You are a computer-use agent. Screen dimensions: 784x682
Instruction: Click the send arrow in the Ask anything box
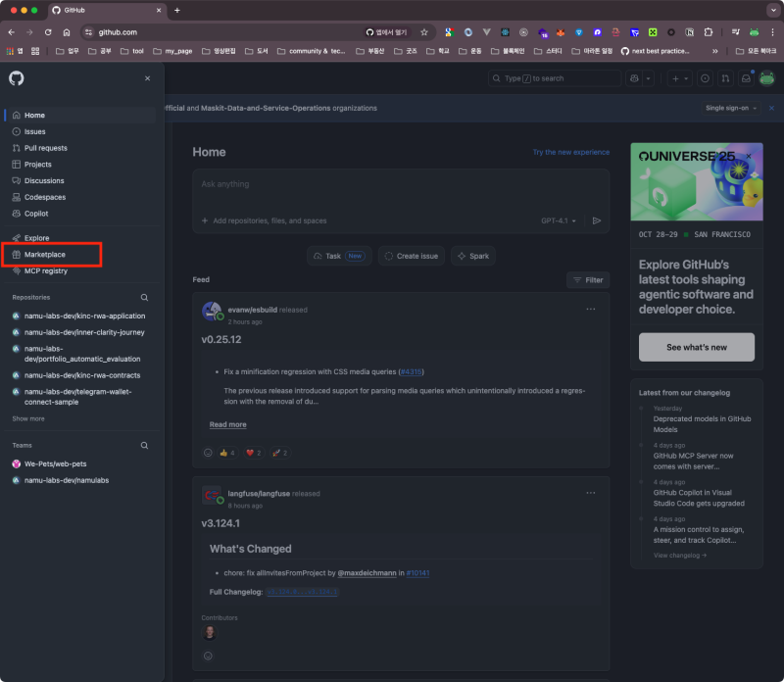click(x=597, y=220)
